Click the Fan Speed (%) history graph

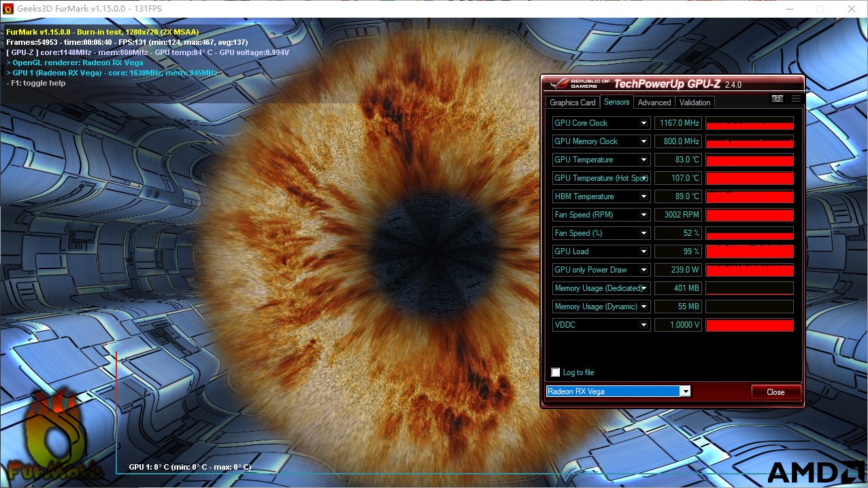coord(750,233)
